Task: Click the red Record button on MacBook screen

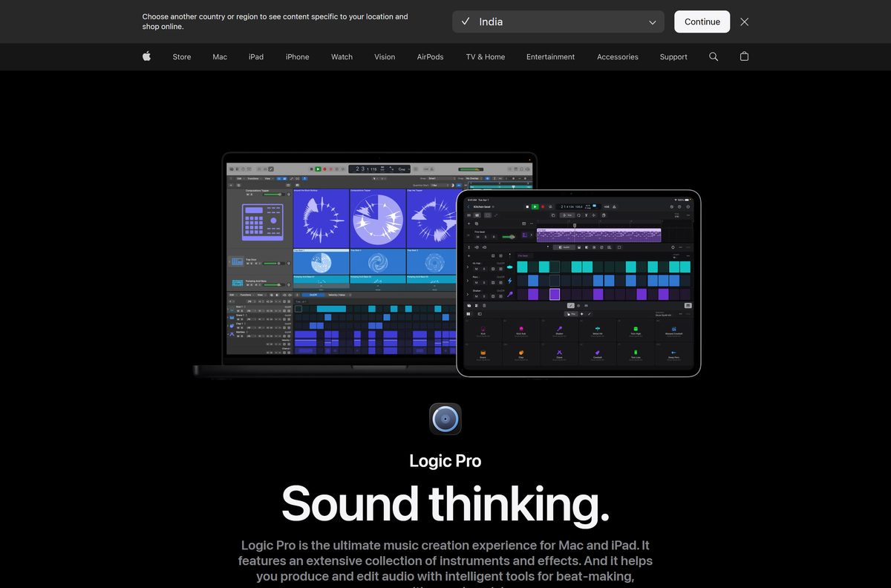Action: click(x=324, y=169)
